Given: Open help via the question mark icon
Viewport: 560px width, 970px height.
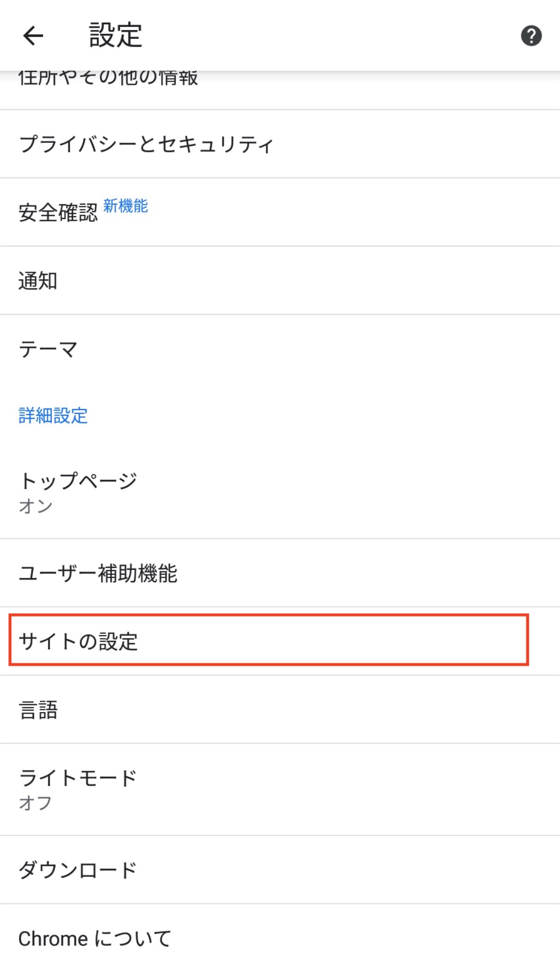Looking at the screenshot, I should pos(531,36).
